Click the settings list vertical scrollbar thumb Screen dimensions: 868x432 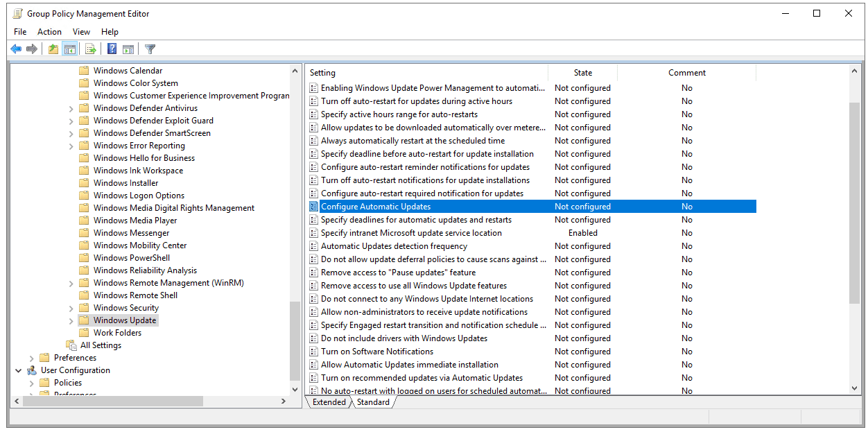pyautogui.click(x=854, y=202)
